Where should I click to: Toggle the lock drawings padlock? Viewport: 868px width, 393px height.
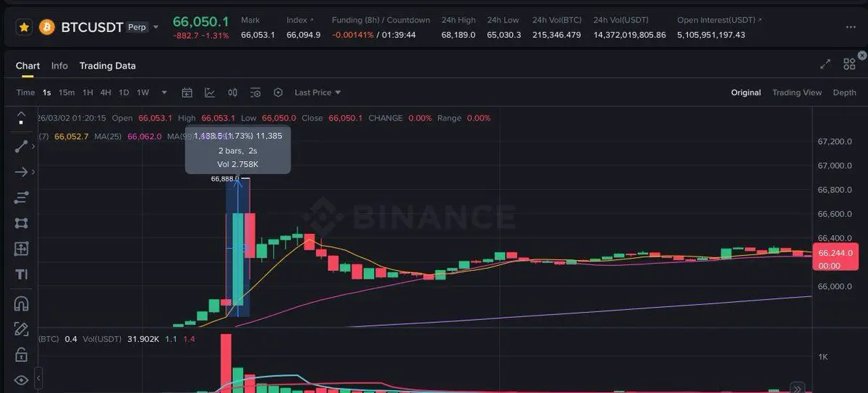tap(21, 355)
